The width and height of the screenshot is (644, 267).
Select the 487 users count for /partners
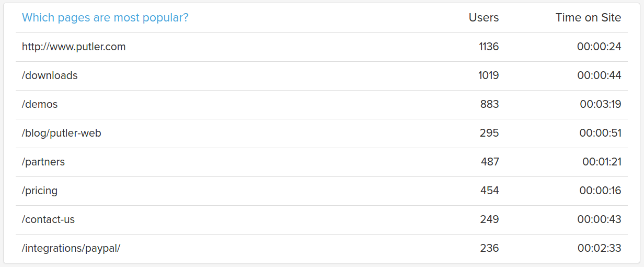click(490, 162)
